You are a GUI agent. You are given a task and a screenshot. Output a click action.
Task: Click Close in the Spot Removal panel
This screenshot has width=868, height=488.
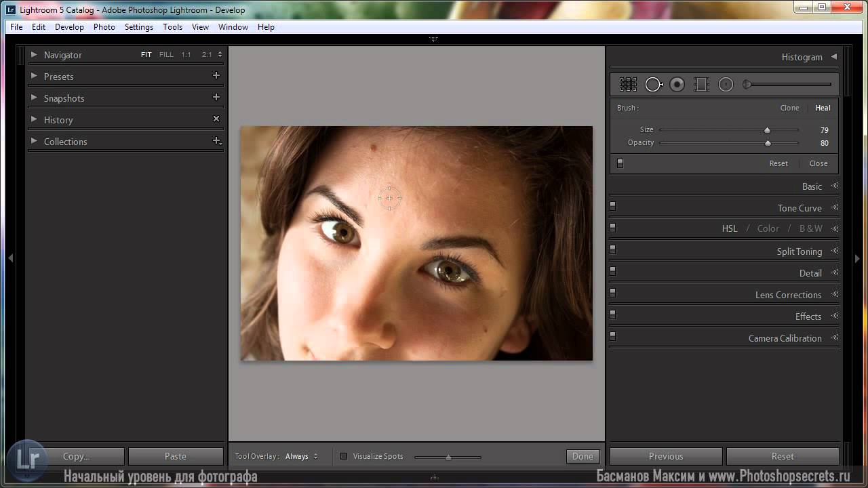(818, 163)
